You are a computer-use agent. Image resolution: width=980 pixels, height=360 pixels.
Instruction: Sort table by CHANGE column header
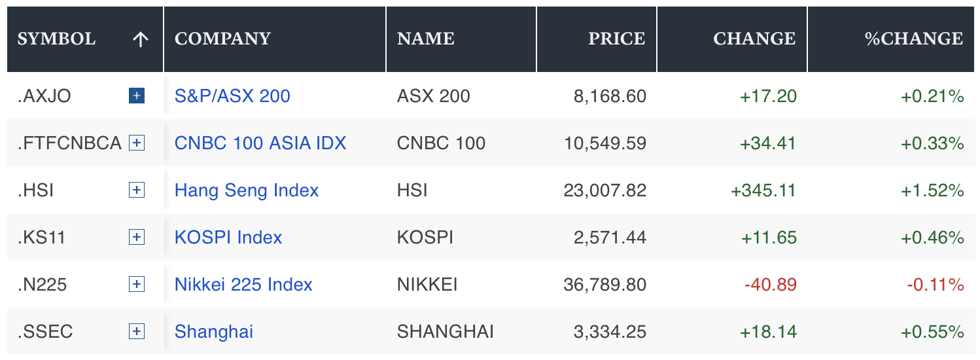(x=754, y=39)
